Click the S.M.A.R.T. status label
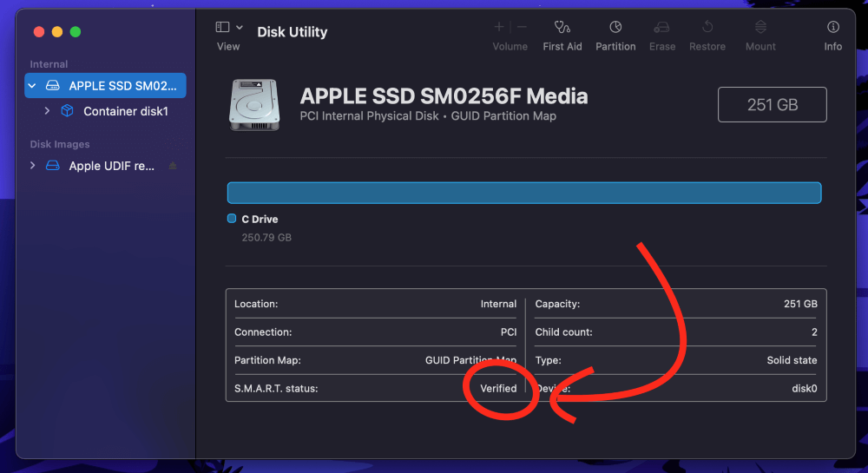868x473 pixels. tap(276, 388)
